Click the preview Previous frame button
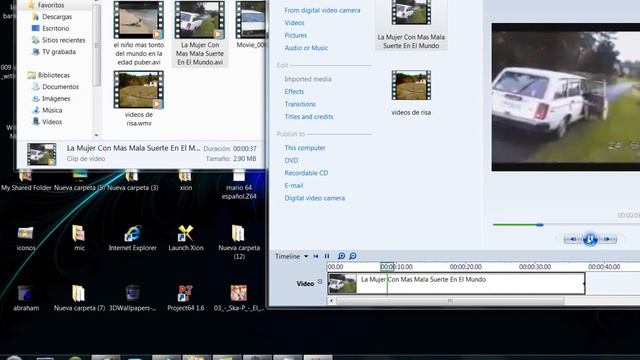640x360 pixels. (x=573, y=239)
